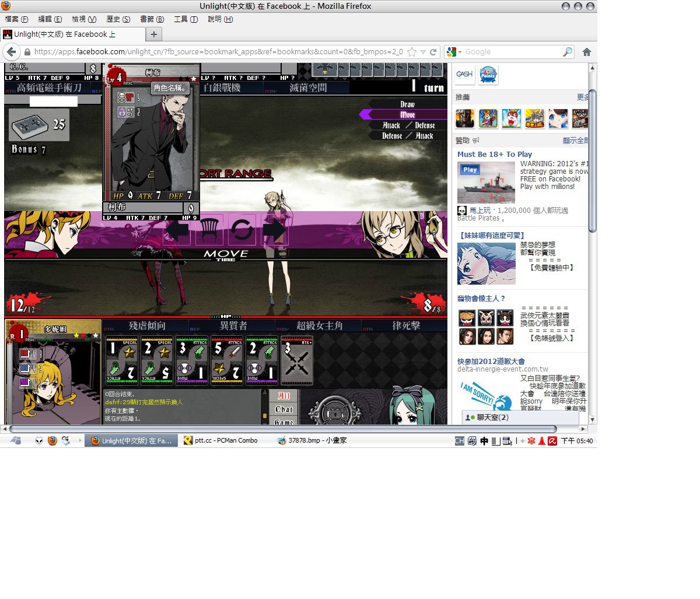Reload the page with refresh icon

coord(433,52)
